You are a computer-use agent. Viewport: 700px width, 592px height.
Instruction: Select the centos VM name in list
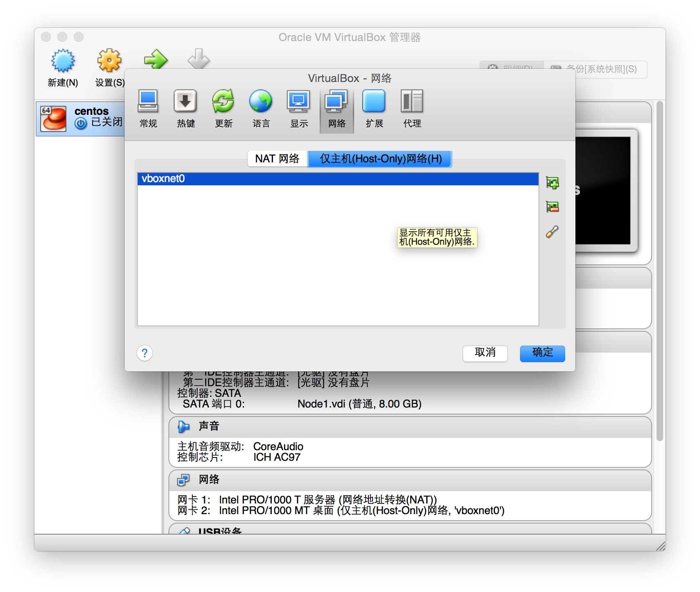(92, 111)
